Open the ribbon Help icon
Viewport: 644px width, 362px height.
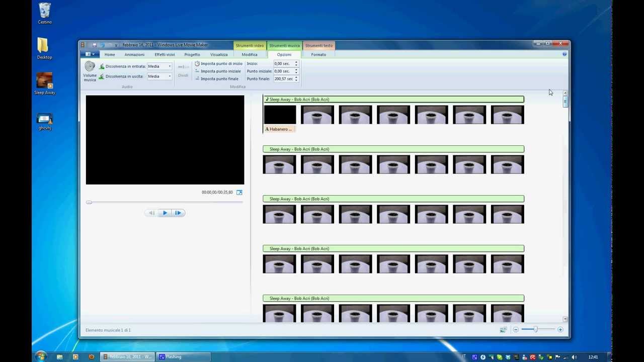[x=565, y=54]
